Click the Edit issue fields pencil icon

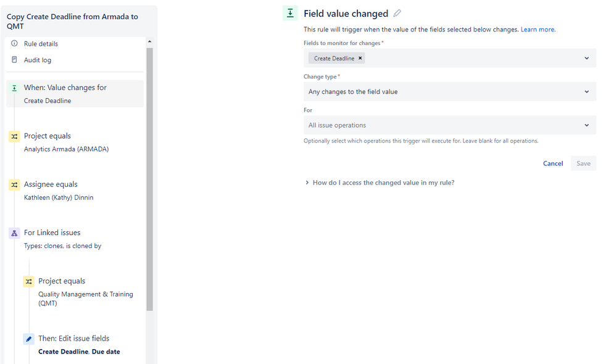click(x=28, y=339)
